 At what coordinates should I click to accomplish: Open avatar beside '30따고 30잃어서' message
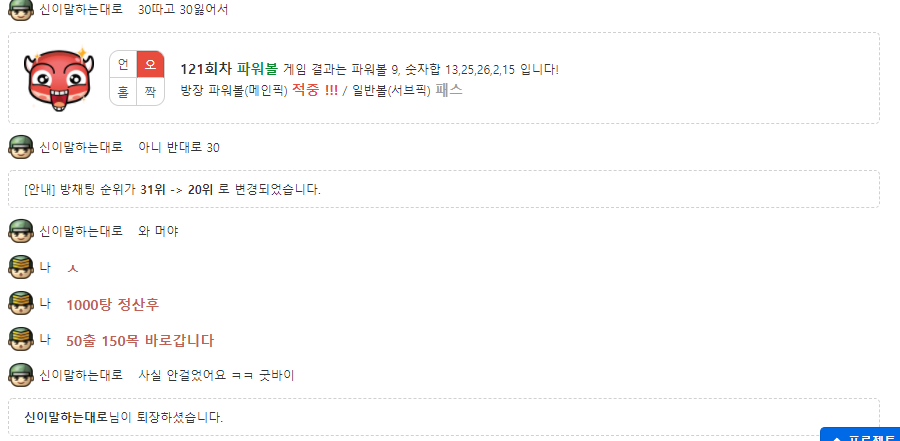coord(21,9)
